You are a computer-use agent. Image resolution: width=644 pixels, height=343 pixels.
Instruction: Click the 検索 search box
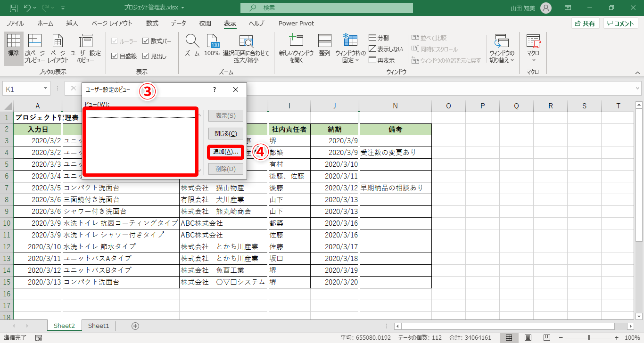(x=326, y=8)
